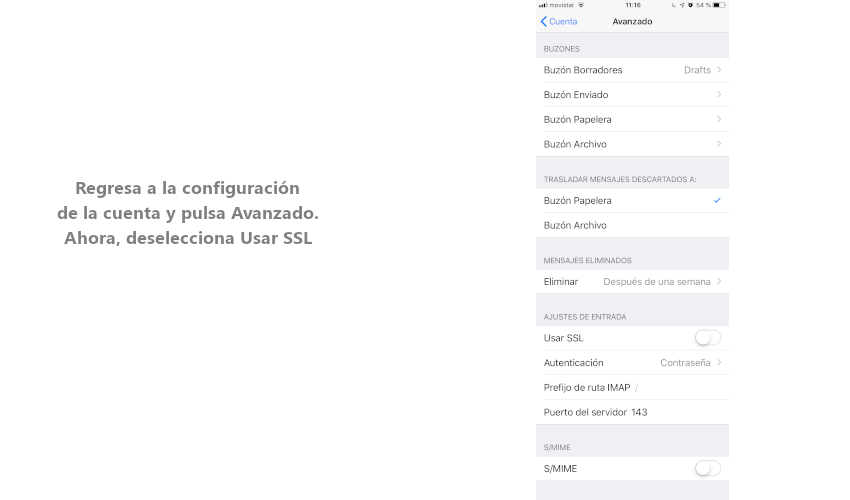
Task: Open Buzón Archivo under Buzones section
Action: coord(632,144)
